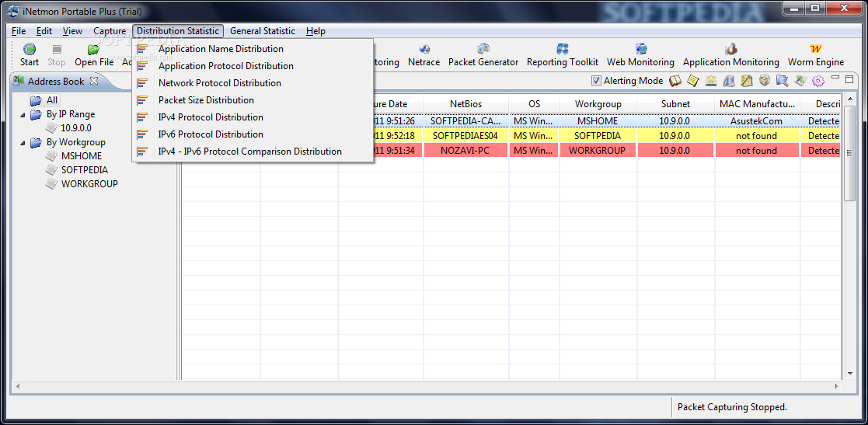Open the Packet Generator tool
Image resolution: width=868 pixels, height=425 pixels.
coord(483,55)
